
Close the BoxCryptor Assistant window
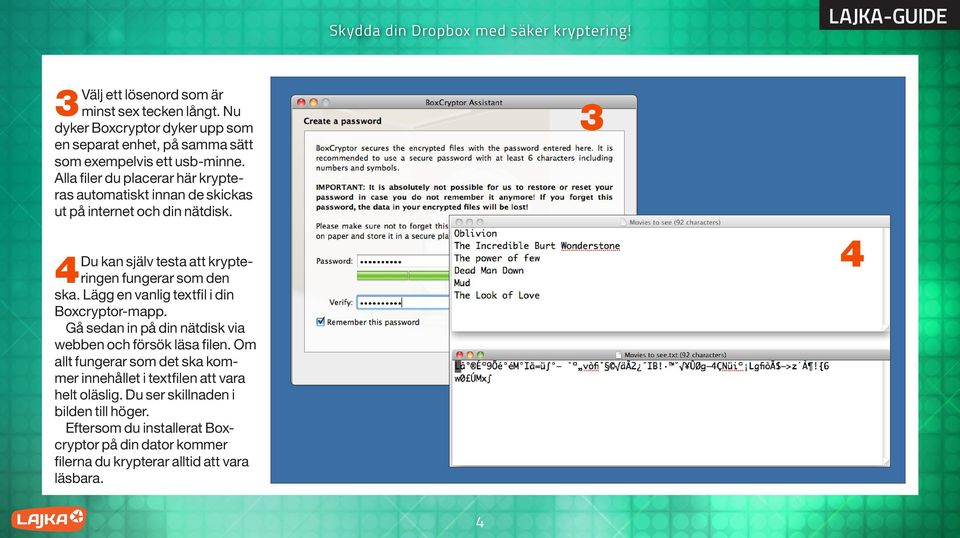[x=301, y=102]
